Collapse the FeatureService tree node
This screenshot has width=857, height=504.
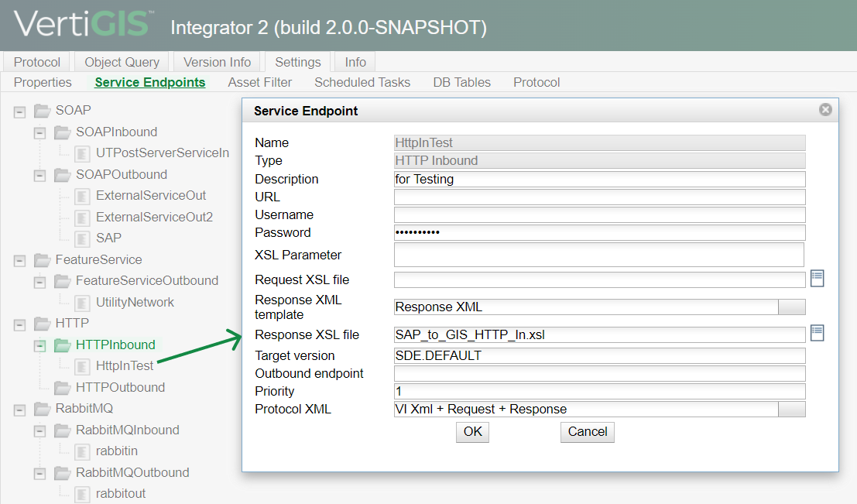click(19, 261)
